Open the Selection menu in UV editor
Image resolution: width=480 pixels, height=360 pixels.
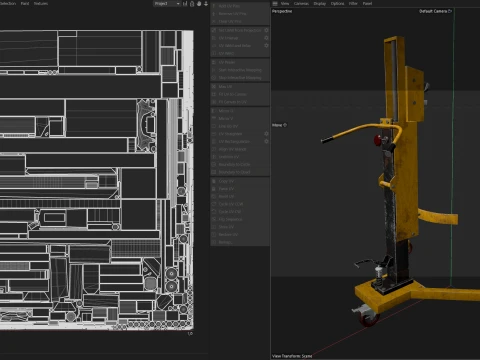(x=7, y=3)
